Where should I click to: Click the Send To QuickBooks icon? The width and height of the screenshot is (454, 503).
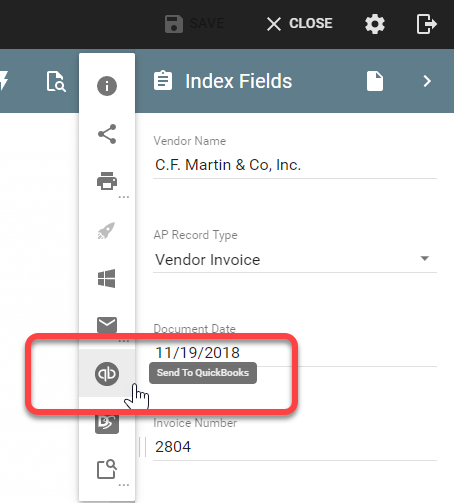click(x=107, y=374)
